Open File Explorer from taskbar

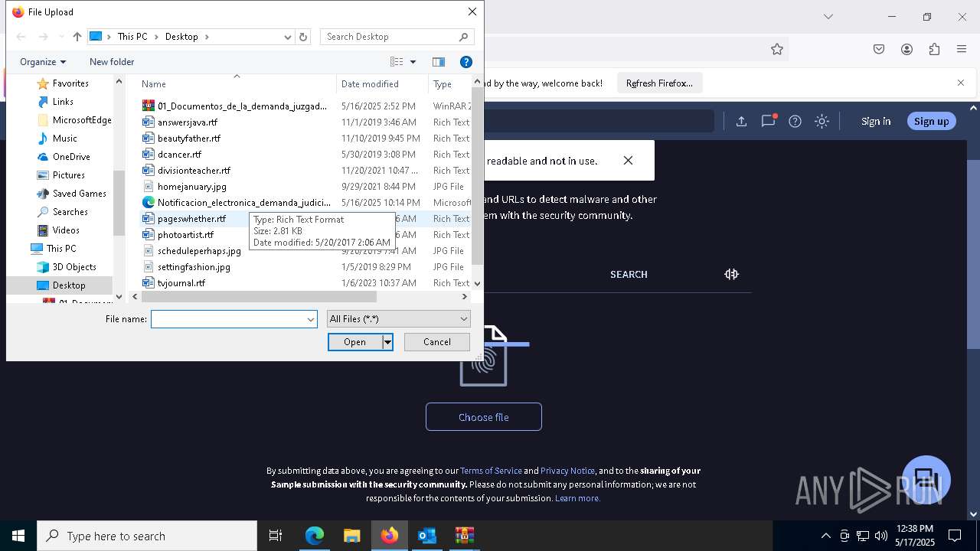click(x=351, y=536)
